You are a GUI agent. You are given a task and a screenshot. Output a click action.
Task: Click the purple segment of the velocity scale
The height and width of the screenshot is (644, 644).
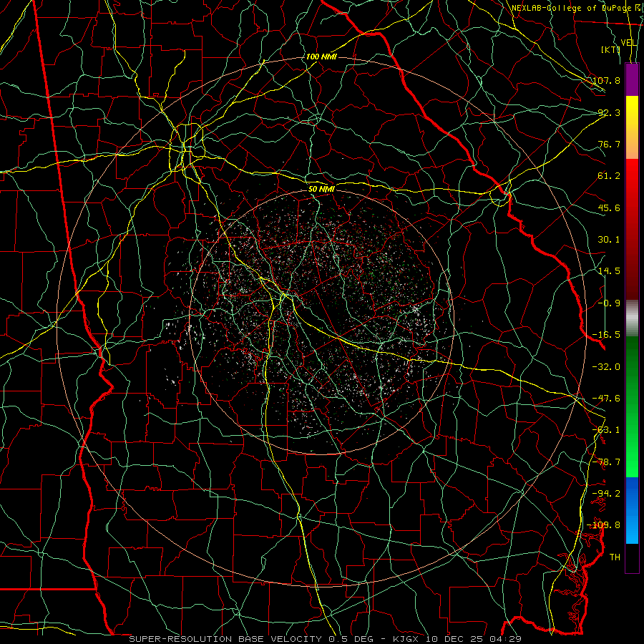coord(632,79)
